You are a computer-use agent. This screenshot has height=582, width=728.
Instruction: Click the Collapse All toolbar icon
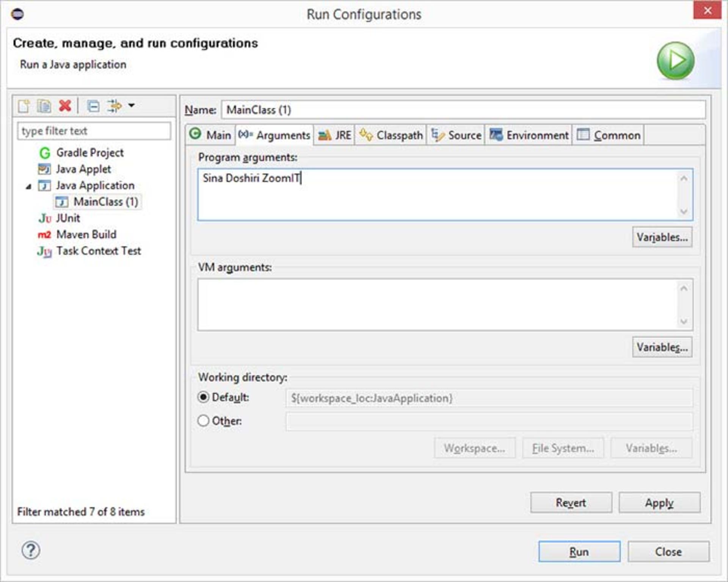pyautogui.click(x=93, y=106)
